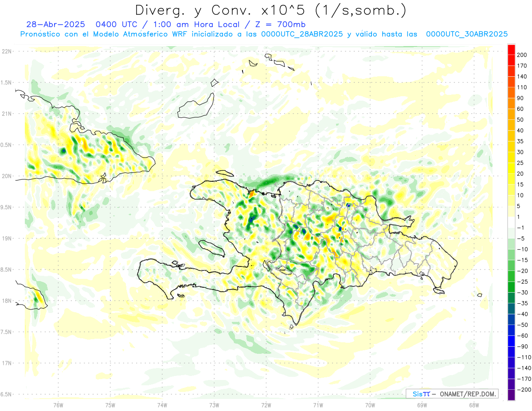This screenshot has height=411, width=532.
Task: Click the '76W' longitude label
Action: 58,405
